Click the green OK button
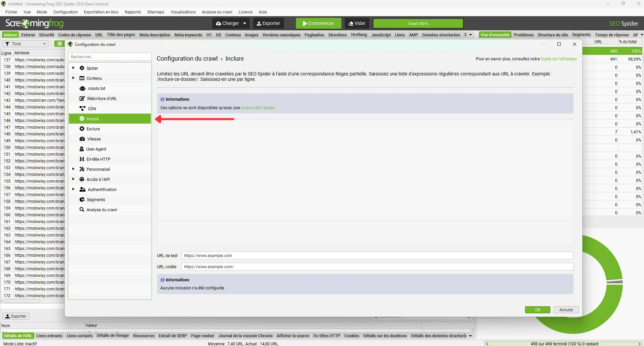The width and height of the screenshot is (644, 346). pos(537,310)
